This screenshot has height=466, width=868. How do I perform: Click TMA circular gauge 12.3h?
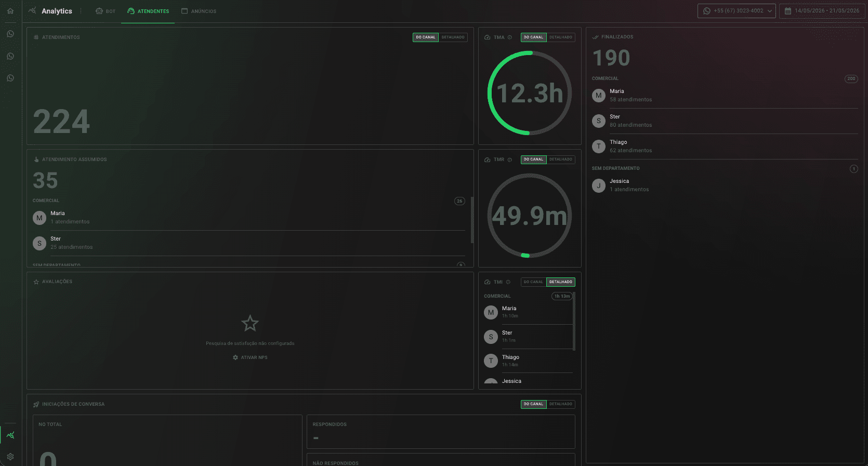coord(530,93)
